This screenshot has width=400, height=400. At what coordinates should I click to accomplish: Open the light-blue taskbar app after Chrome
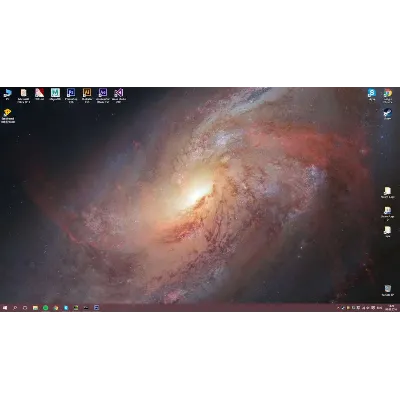tap(66, 308)
